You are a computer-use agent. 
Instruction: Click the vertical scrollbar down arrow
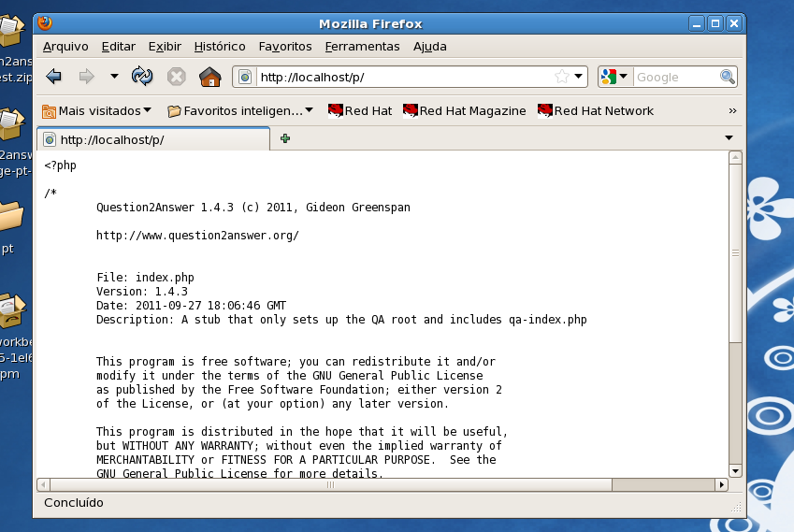(x=735, y=470)
